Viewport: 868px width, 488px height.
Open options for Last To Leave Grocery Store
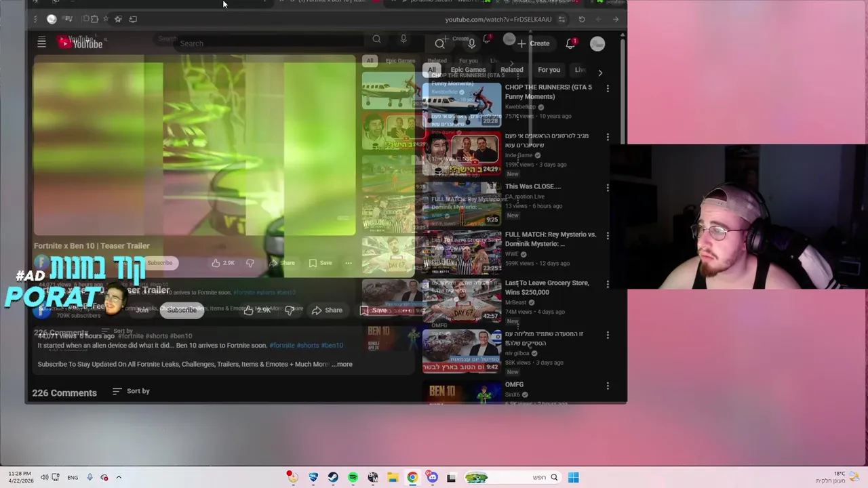coord(608,284)
